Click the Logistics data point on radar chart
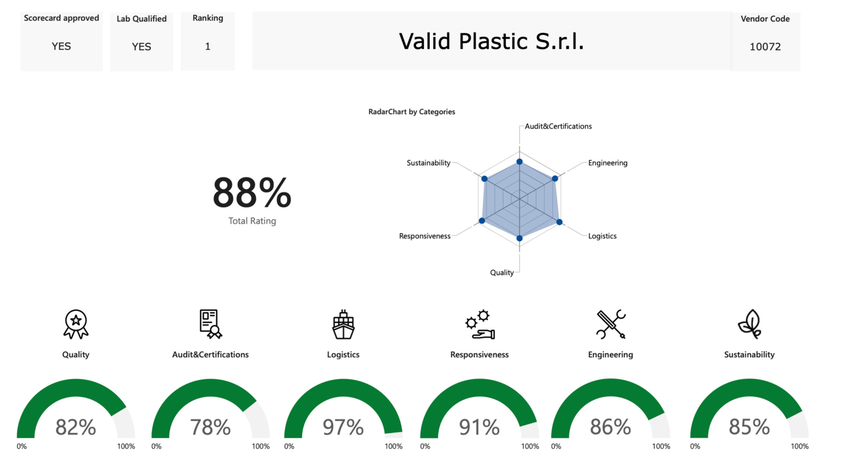Screen dimensions: 868x459 point(559,222)
